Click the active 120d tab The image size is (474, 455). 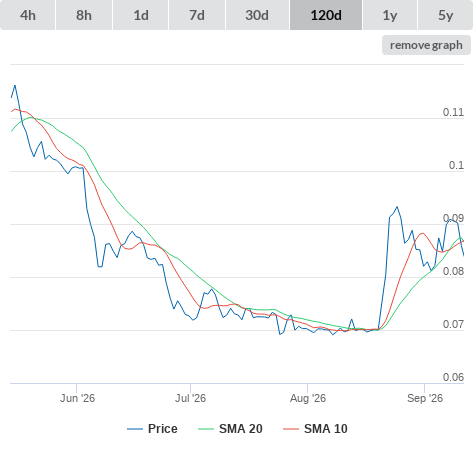pos(326,15)
